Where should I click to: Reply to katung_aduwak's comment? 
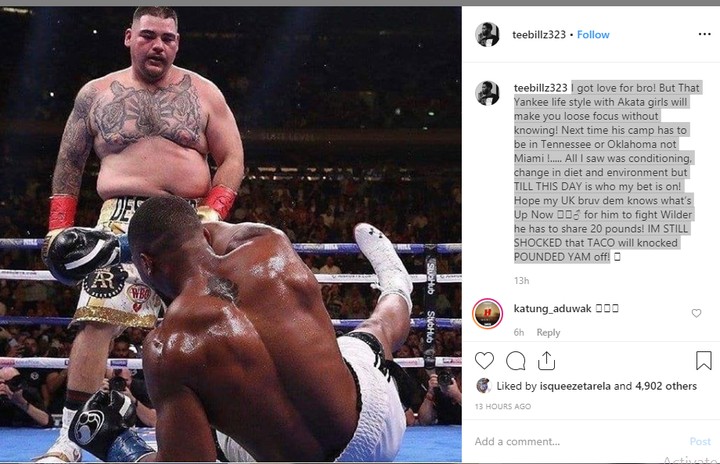tap(548, 333)
